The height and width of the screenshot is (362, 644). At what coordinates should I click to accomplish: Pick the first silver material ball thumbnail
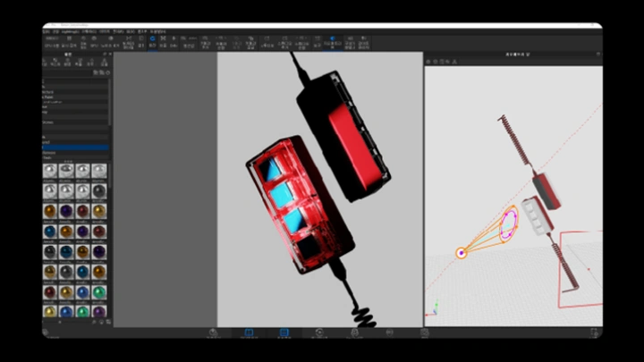[50, 171]
